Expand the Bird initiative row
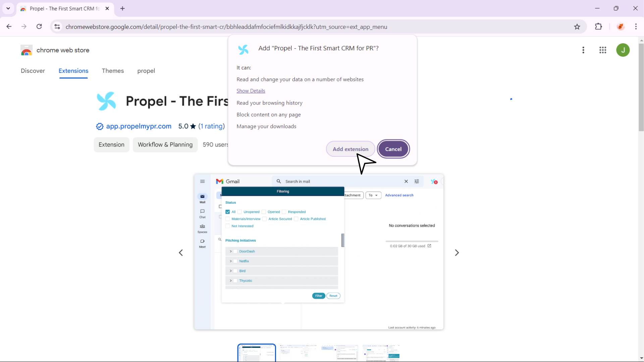644x362 pixels. (x=231, y=271)
